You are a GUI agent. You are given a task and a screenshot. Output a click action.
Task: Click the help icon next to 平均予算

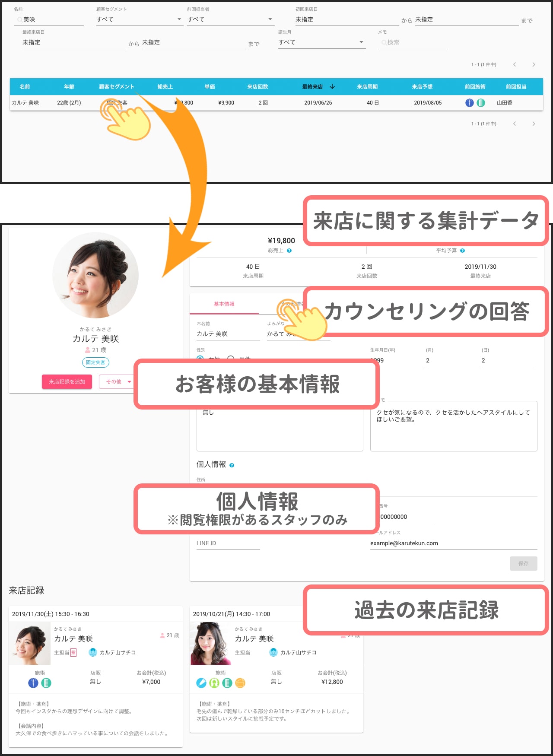tap(462, 251)
